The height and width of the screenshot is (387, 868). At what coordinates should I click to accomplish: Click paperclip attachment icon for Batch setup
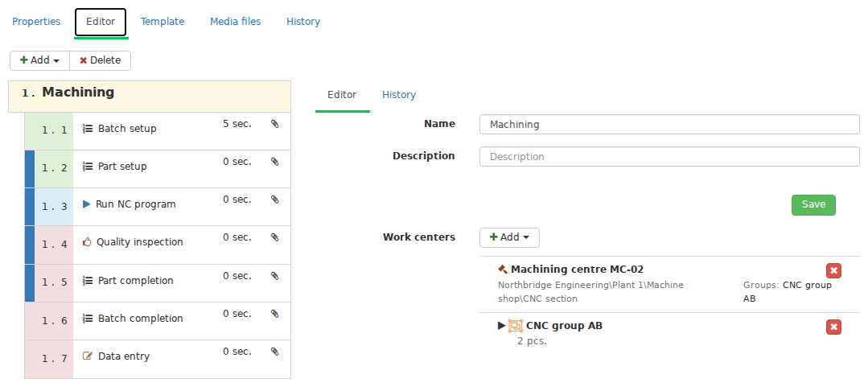274,124
